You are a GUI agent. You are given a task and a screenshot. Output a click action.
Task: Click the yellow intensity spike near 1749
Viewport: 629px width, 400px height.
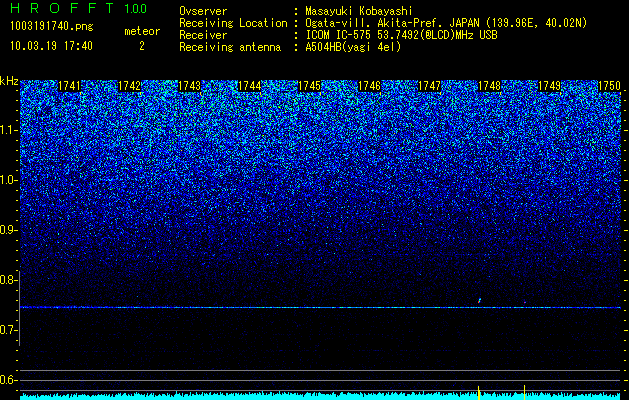pos(524,392)
